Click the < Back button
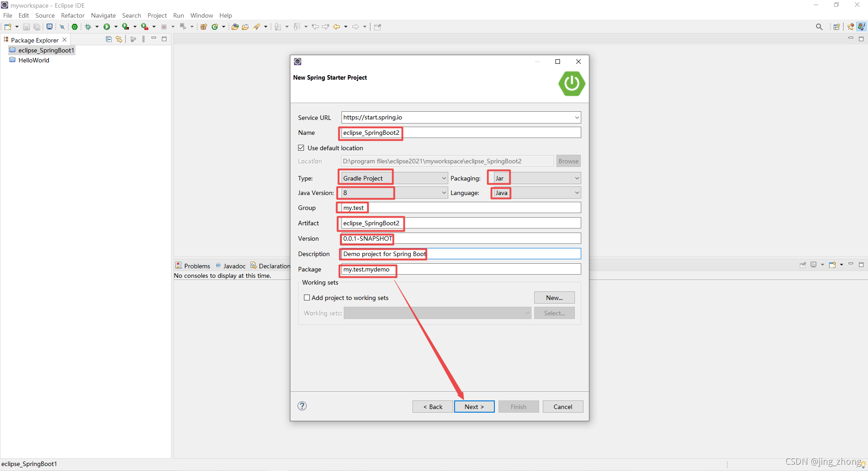Viewport: 868px width, 471px height. pyautogui.click(x=433, y=407)
